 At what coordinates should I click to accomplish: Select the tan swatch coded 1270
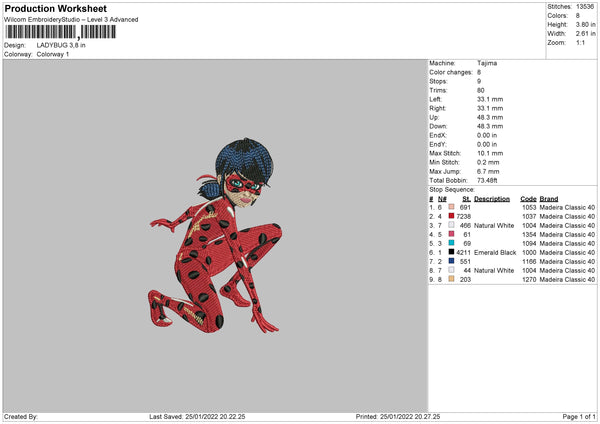point(452,279)
